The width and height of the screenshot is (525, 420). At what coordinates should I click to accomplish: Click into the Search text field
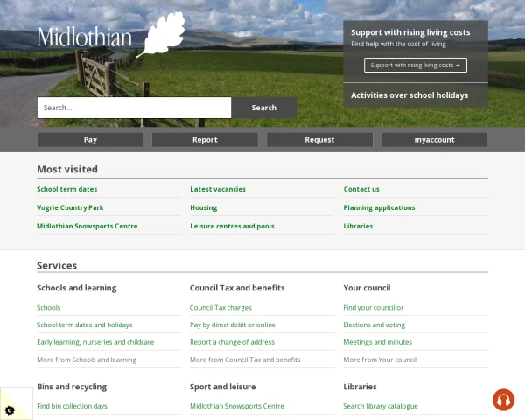(x=134, y=108)
